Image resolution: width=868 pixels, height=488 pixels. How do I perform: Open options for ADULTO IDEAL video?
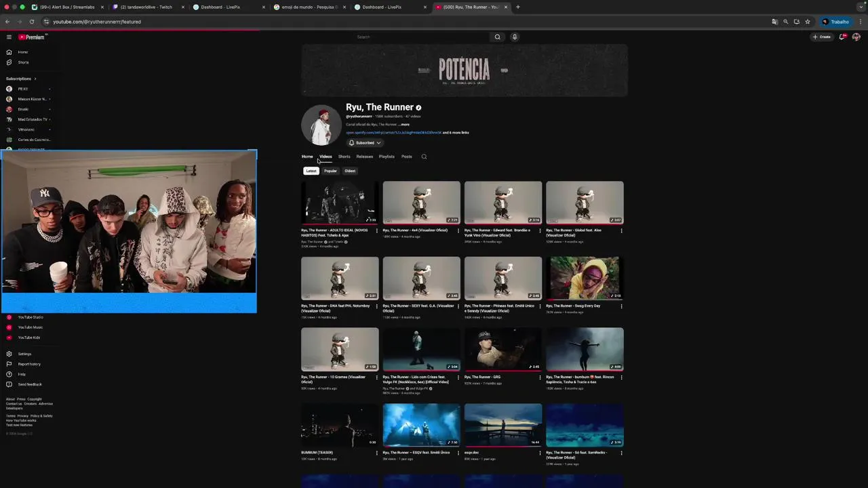tap(377, 231)
